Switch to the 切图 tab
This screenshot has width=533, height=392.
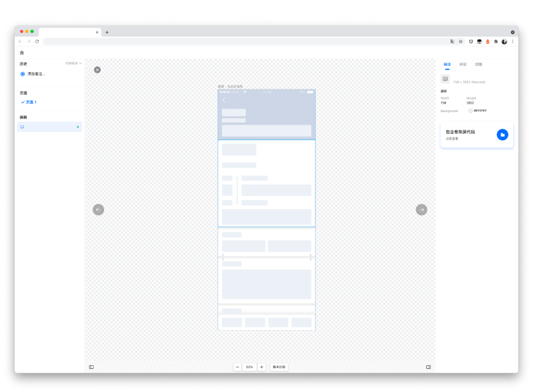point(478,64)
